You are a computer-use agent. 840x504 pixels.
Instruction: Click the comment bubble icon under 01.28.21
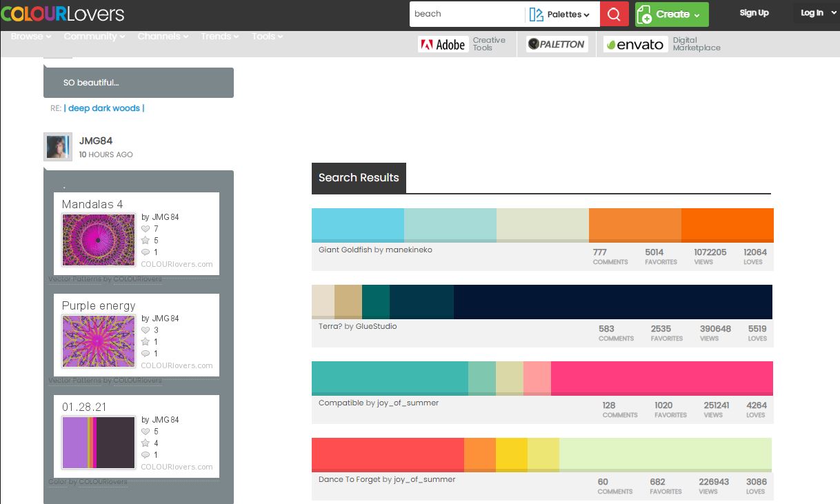(146, 455)
